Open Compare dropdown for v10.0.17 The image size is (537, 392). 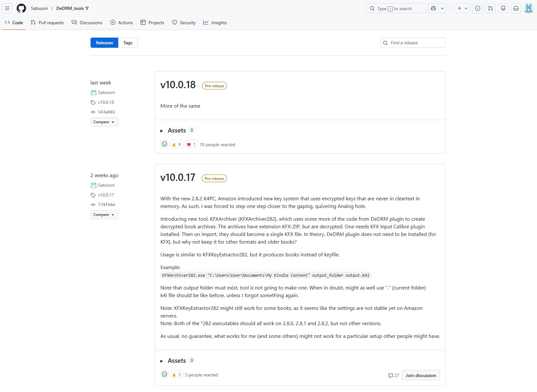(x=104, y=215)
